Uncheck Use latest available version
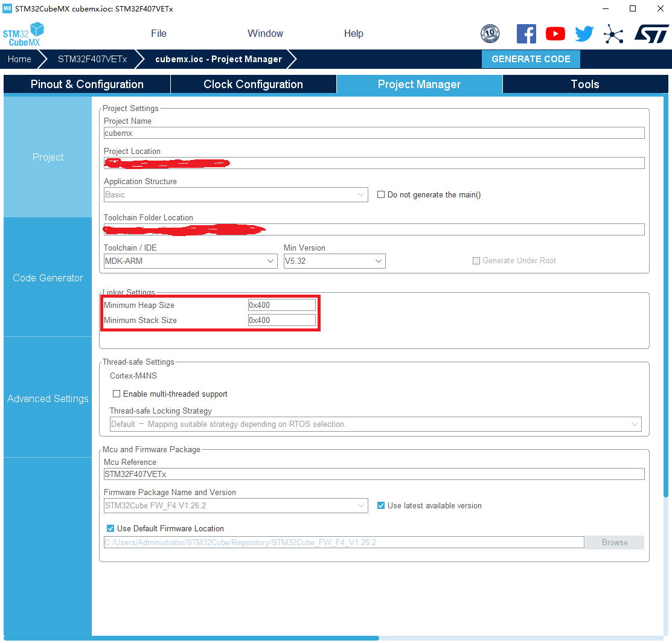The width and height of the screenshot is (672, 643). pyautogui.click(x=380, y=505)
